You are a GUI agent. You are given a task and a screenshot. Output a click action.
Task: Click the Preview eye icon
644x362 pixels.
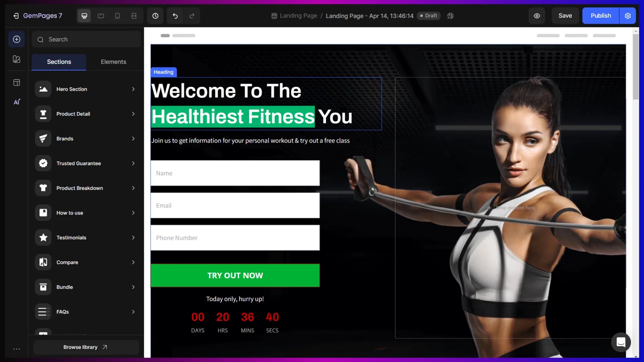(537, 15)
